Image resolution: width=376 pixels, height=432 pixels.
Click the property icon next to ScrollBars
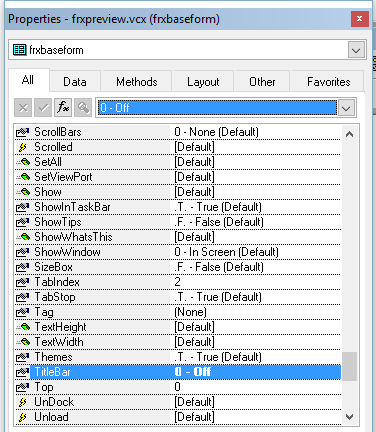(22, 132)
